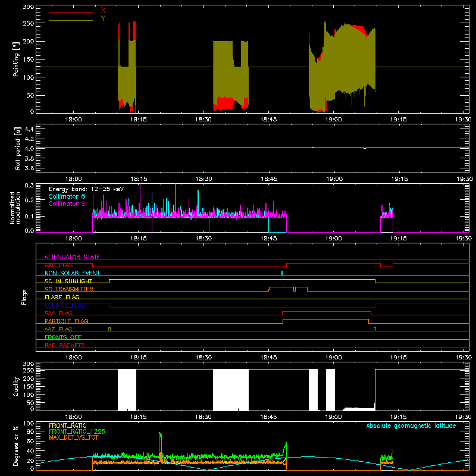Click the ECLIPSE_FLAG label
Image resolution: width=476 pixels, height=476 pixels.
click(65, 305)
